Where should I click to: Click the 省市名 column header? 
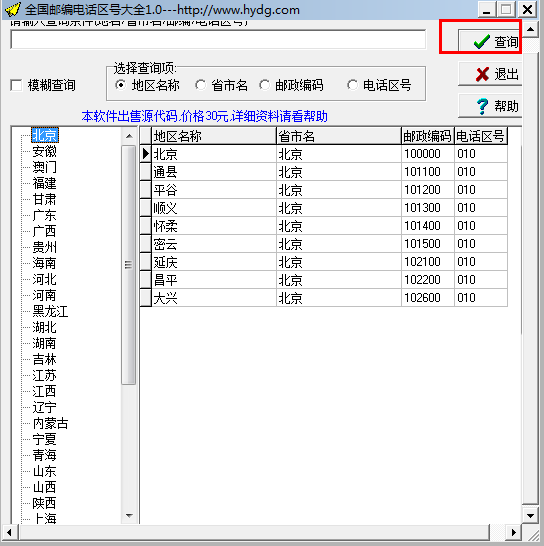(x=339, y=136)
